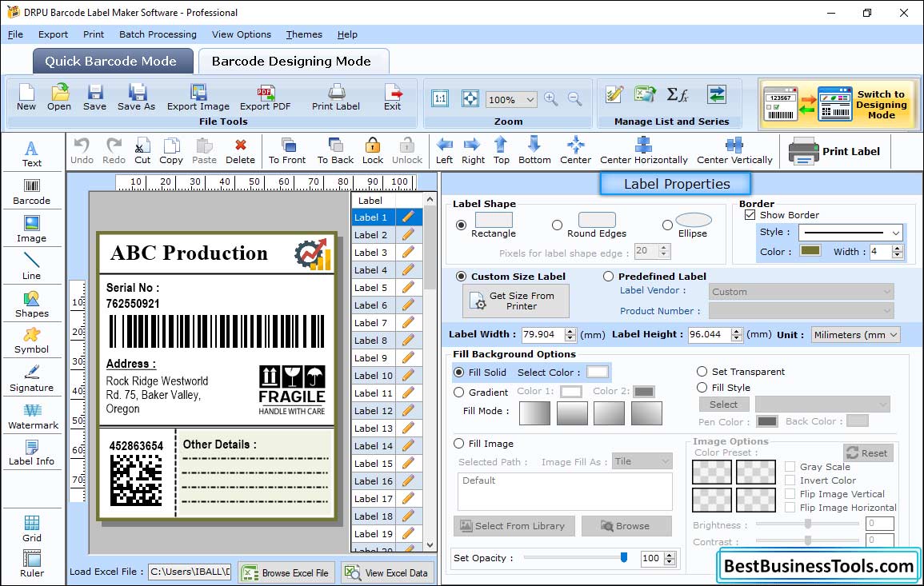Click the Browse Excel File button

[x=286, y=572]
